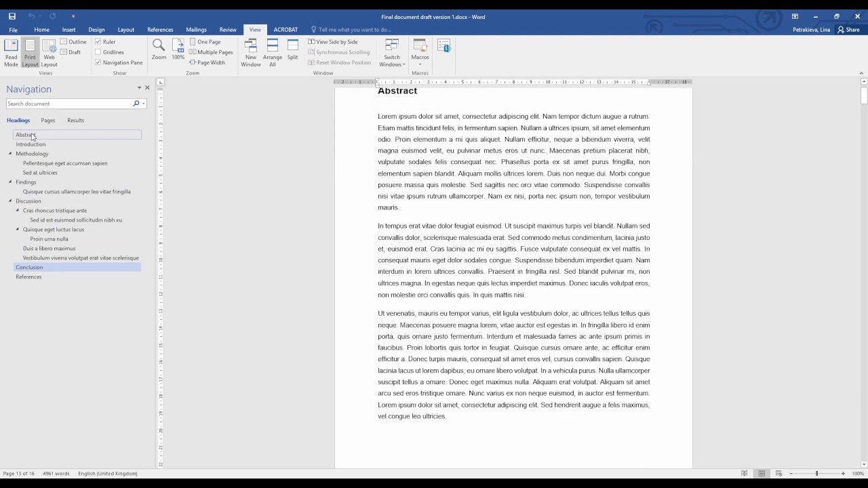Click the Petrakieva, Lina account name
Viewport: 868px width, 488px height.
[x=811, y=30]
